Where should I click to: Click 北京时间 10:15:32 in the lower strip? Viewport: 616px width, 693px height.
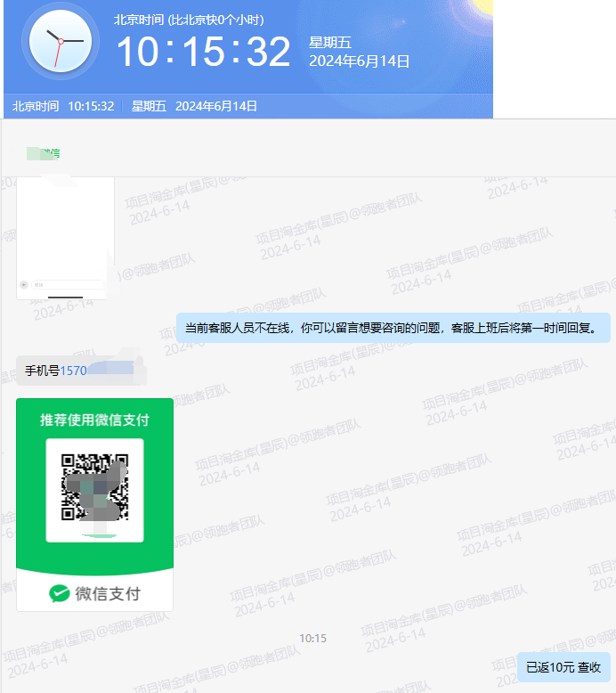point(63,106)
